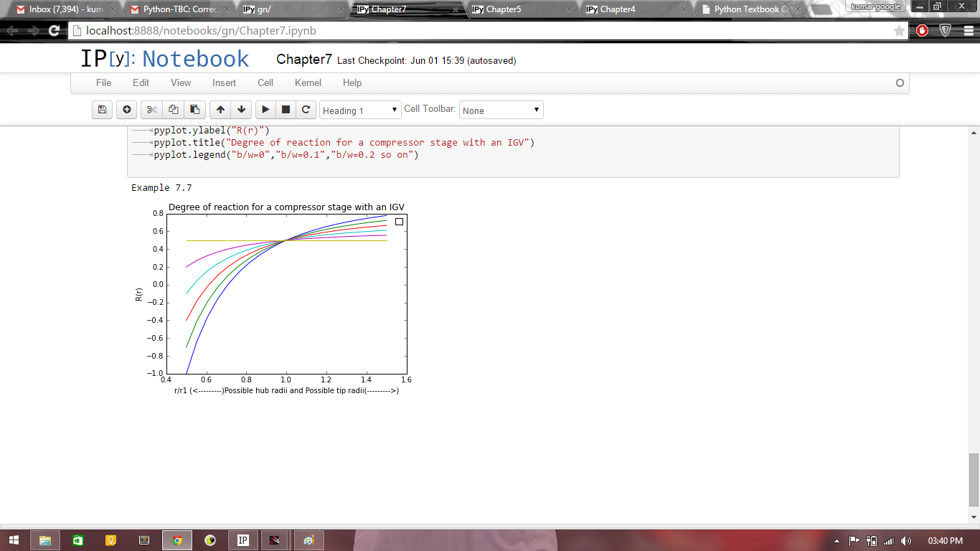980x551 pixels.
Task: Insert a new cell below using plus icon
Action: point(126,110)
